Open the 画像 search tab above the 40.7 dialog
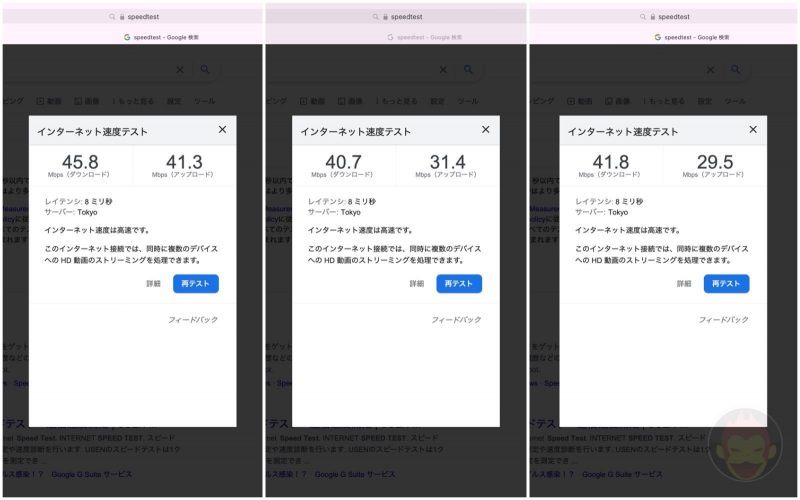Screen dimensions: 800x500 [350, 101]
